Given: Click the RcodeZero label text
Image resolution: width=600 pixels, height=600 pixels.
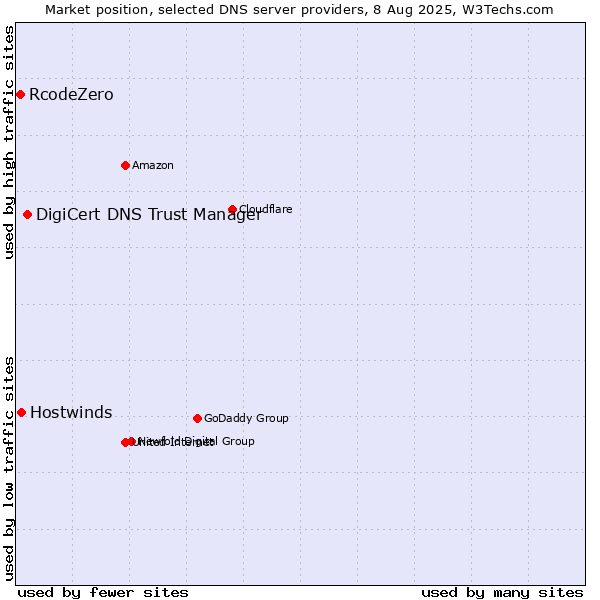Looking at the screenshot, I should (71, 95).
